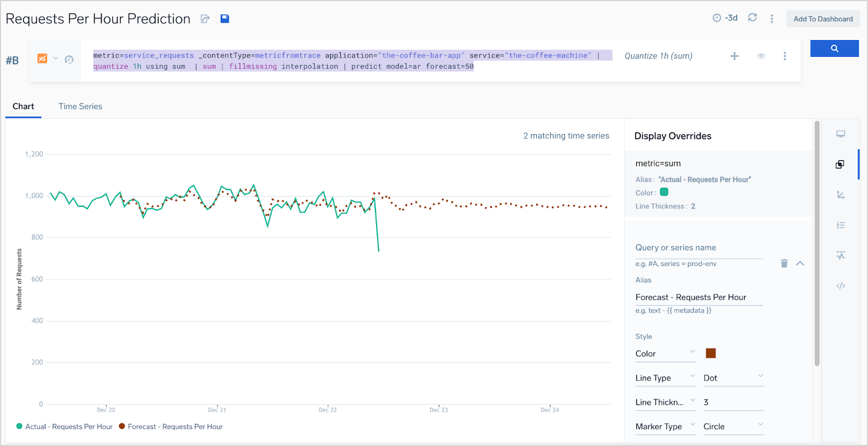The height and width of the screenshot is (446, 868).
Task: Click the Add To Dashboard button
Action: click(x=823, y=19)
